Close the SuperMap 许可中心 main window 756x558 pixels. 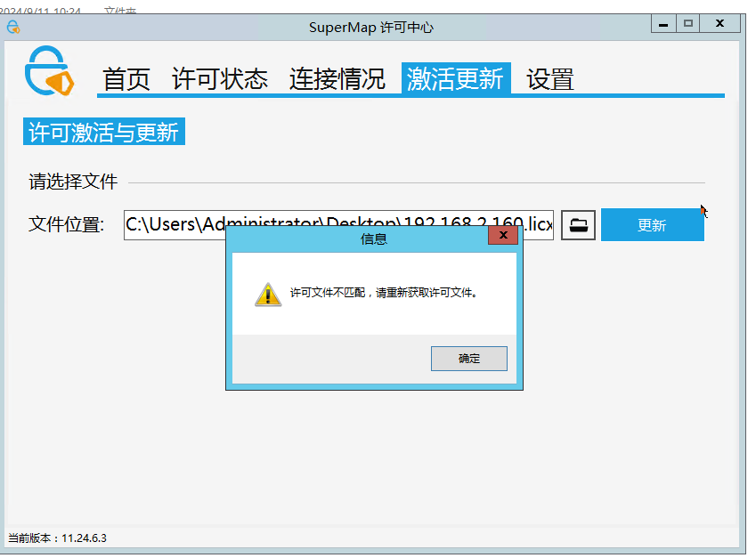719,24
